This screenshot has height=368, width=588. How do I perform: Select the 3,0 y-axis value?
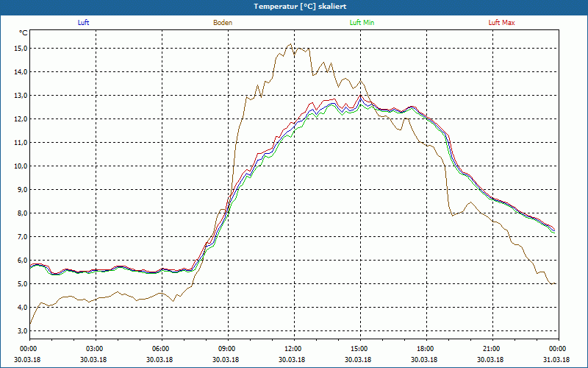22,330
